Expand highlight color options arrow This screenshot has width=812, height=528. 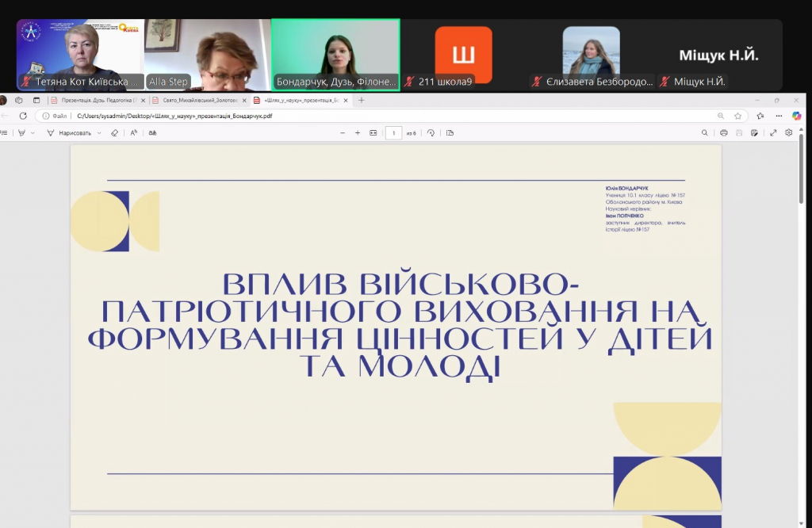pos(33,133)
